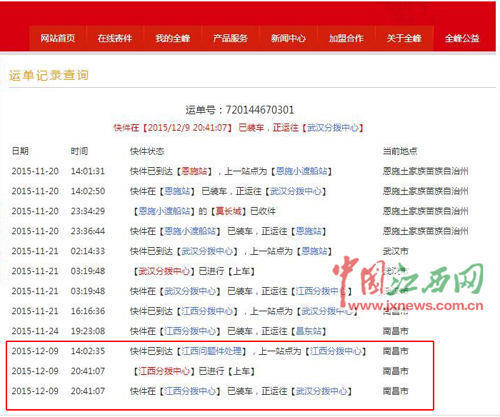Click the time value 23:34:29
Image resolution: width=500 pixels, height=417 pixels.
(88, 211)
